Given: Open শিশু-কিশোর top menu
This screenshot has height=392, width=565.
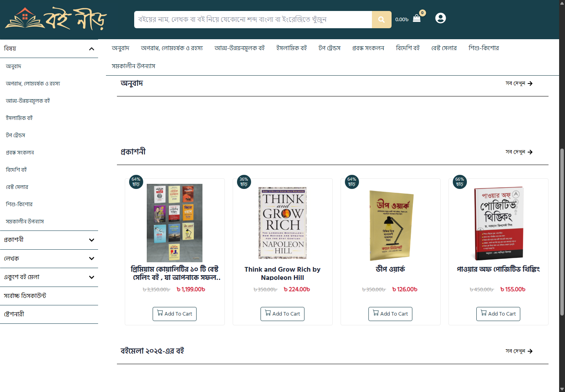Looking at the screenshot, I should tap(484, 48).
